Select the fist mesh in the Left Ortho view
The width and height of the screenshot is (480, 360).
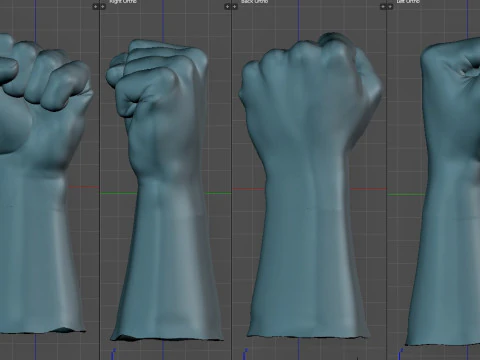point(447,193)
